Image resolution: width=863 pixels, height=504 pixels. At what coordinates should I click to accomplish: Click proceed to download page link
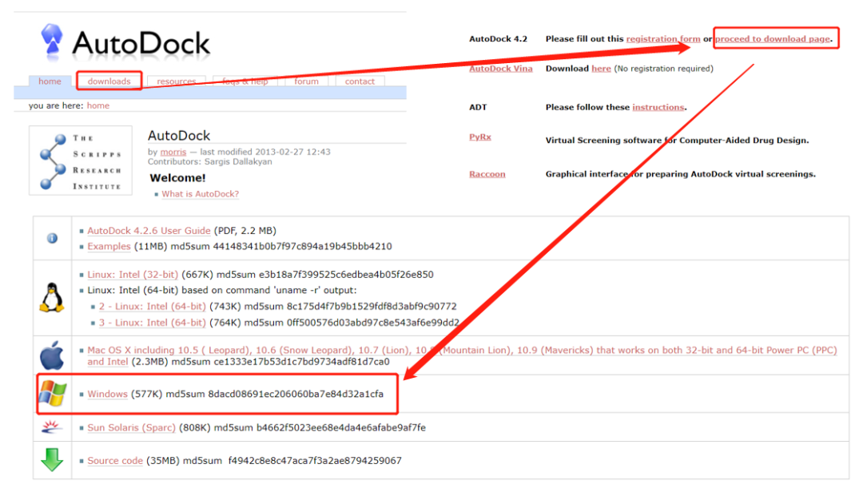coord(773,38)
